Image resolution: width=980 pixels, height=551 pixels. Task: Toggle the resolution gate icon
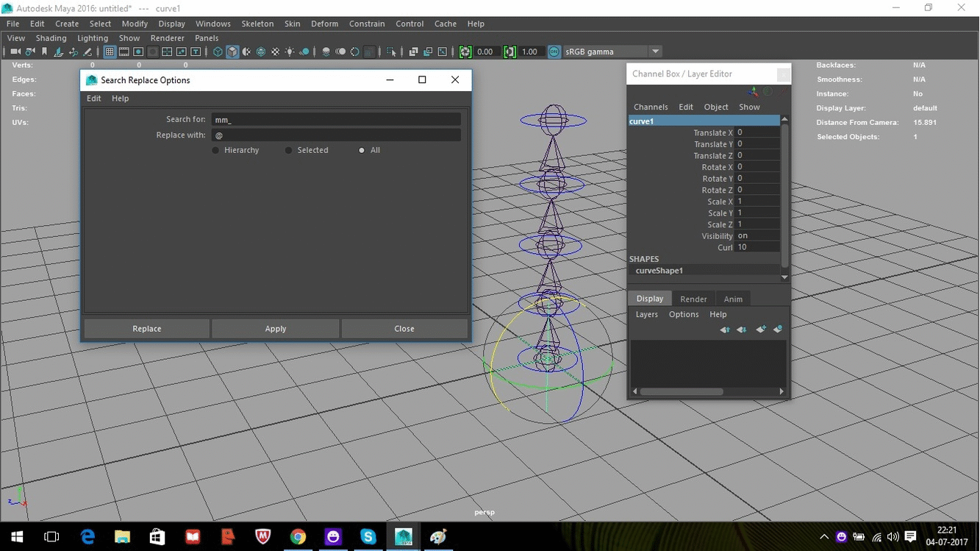[x=138, y=51]
